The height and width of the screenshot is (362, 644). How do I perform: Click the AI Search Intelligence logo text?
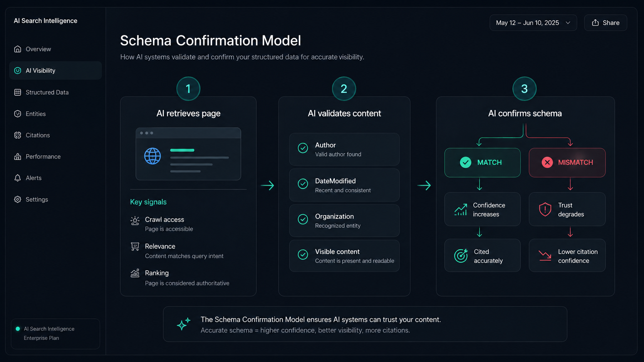pyautogui.click(x=45, y=21)
